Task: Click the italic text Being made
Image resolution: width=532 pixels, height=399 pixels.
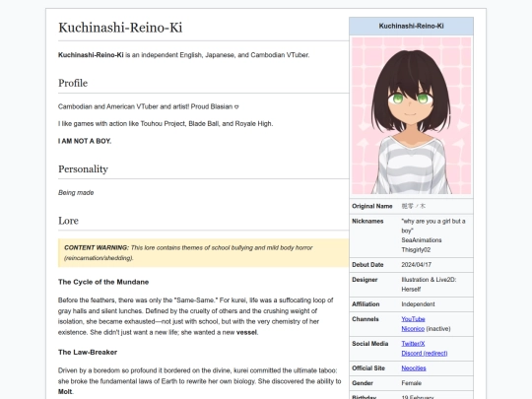Action: [x=76, y=192]
